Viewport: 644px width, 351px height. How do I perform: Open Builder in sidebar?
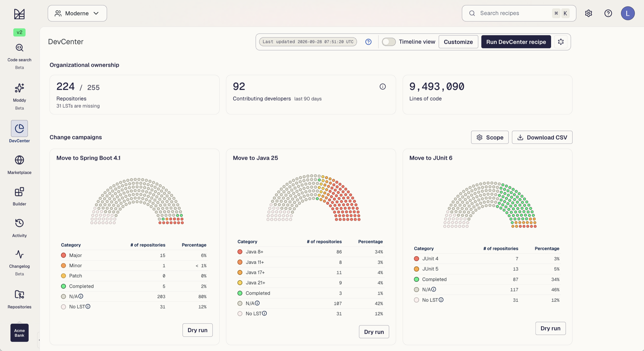(19, 197)
